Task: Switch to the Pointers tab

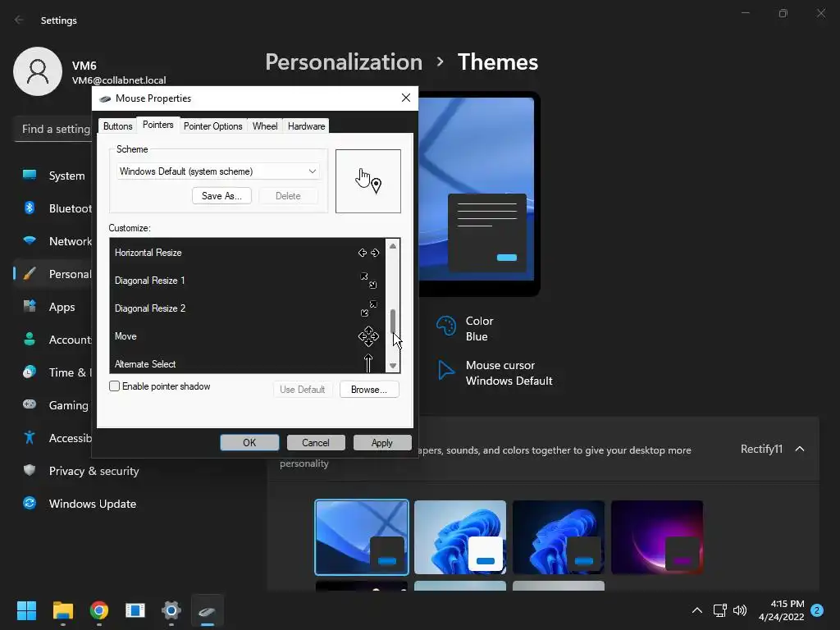Action: 158,125
